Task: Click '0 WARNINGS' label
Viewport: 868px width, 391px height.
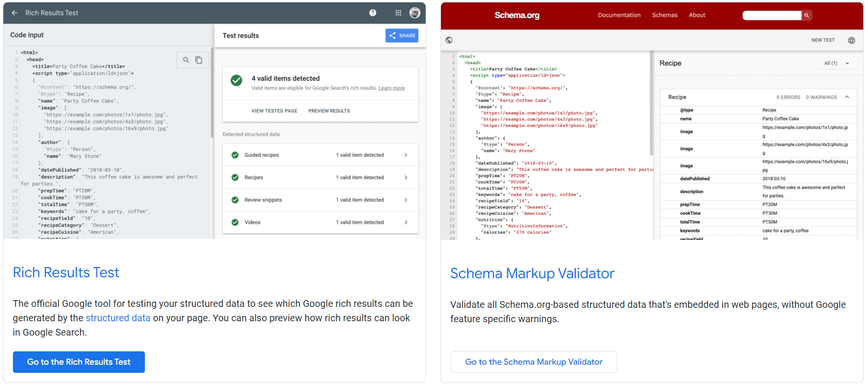Action: pyautogui.click(x=821, y=97)
